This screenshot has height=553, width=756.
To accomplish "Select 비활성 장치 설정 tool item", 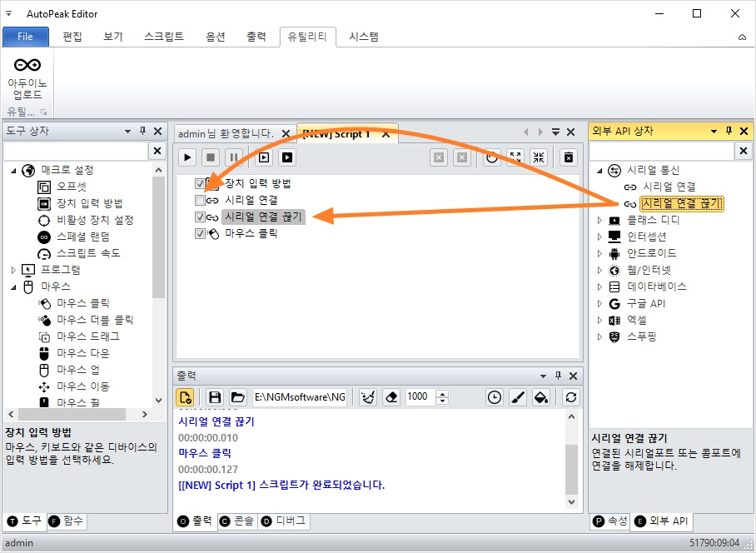I will [x=95, y=220].
